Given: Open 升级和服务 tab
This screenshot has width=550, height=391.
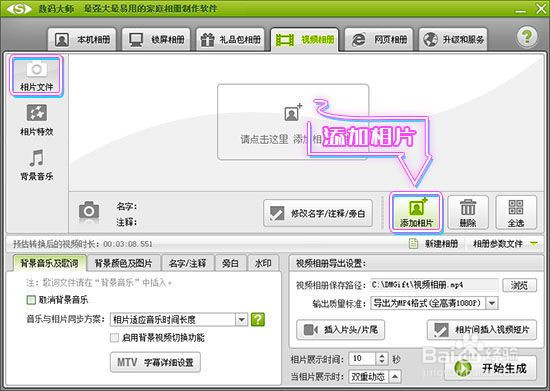Looking at the screenshot, I should click(453, 40).
